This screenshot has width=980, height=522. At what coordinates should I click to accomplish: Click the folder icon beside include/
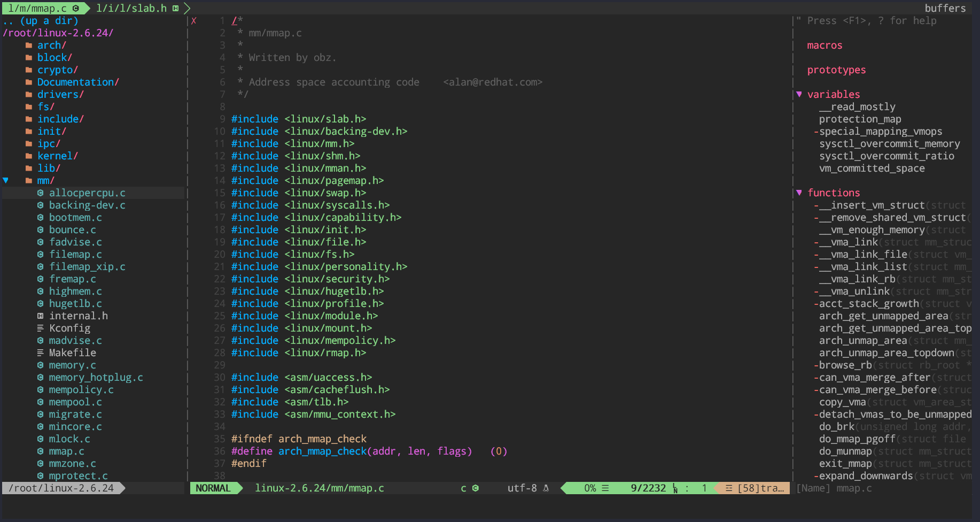tap(29, 119)
